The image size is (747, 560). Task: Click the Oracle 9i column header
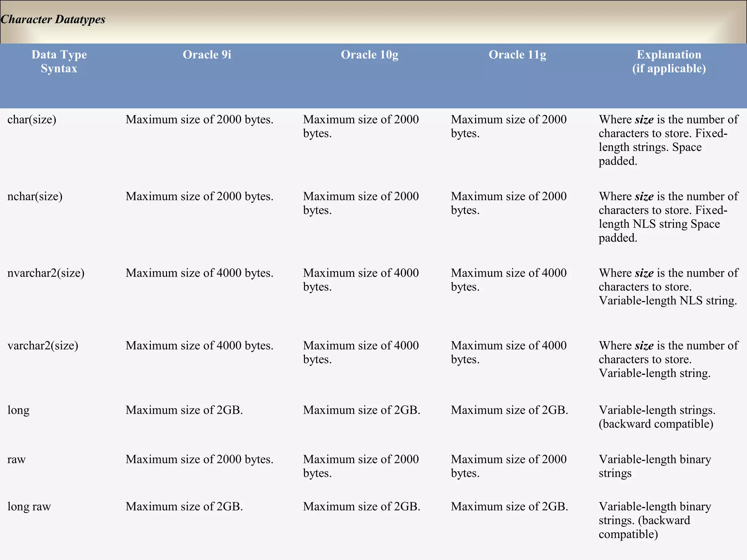coord(207,55)
